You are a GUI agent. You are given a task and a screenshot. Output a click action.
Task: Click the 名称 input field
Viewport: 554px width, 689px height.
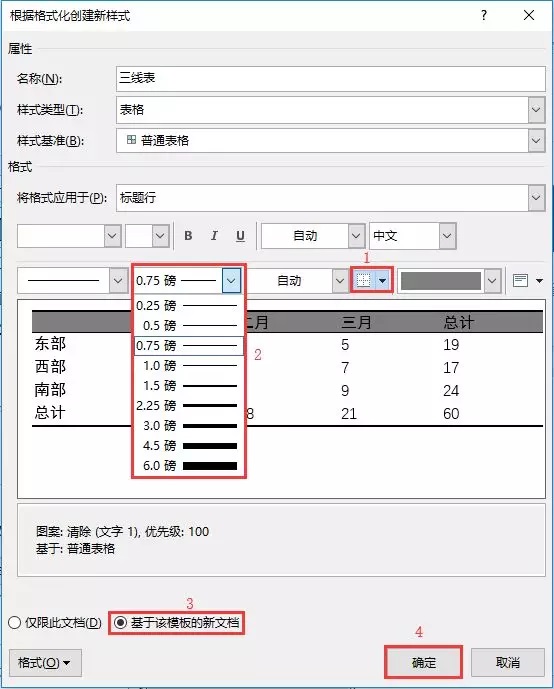331,79
